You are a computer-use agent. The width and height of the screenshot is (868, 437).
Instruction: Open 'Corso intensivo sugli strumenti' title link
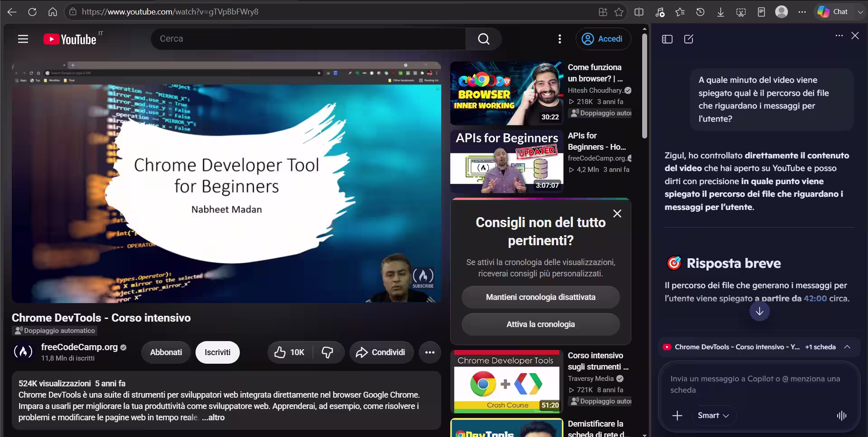coord(598,361)
